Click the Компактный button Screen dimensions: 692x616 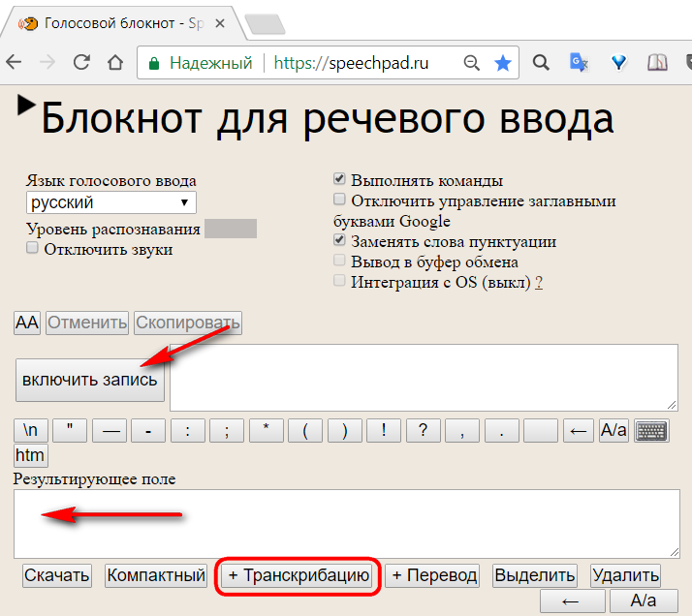coord(156,575)
